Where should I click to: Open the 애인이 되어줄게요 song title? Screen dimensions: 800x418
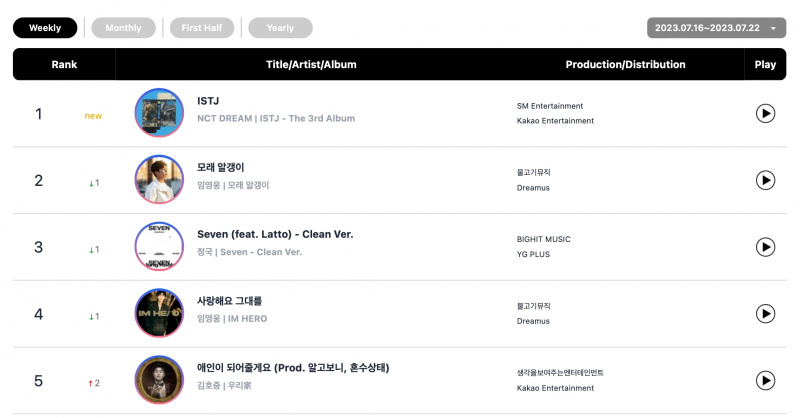click(293, 368)
